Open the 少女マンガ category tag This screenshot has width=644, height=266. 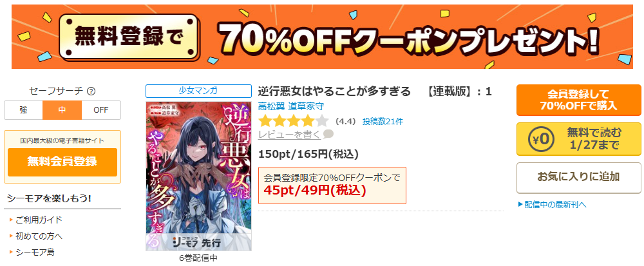pos(198,91)
